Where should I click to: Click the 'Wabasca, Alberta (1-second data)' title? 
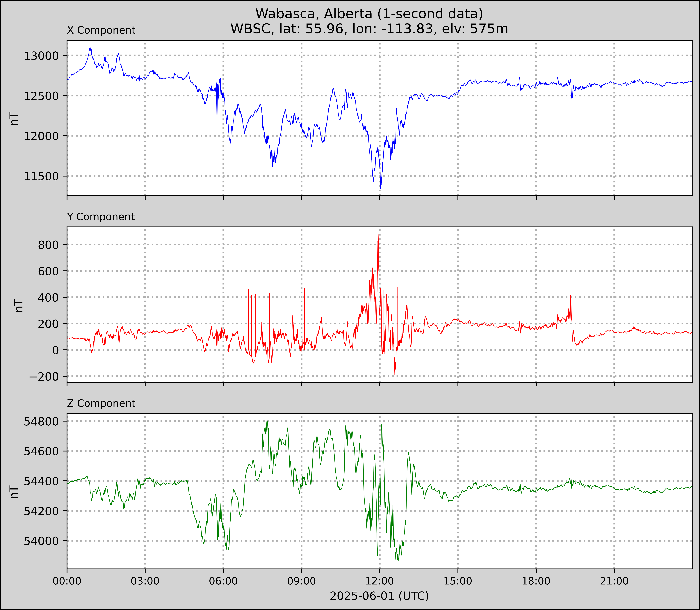coord(369,14)
